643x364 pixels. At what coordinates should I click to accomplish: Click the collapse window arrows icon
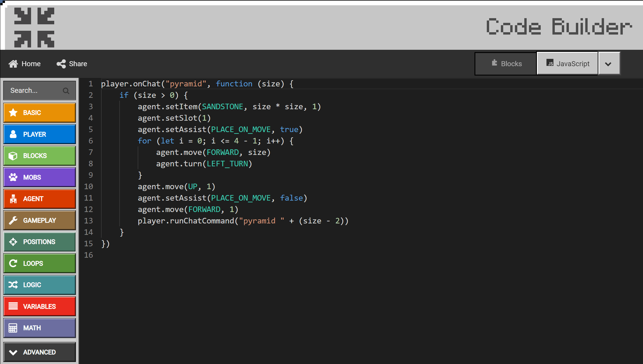click(x=34, y=28)
